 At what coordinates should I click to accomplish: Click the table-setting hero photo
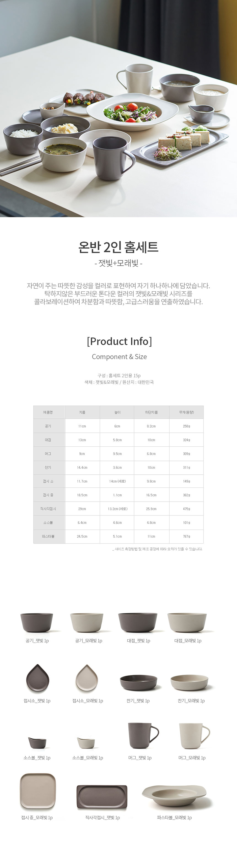click(x=118, y=109)
